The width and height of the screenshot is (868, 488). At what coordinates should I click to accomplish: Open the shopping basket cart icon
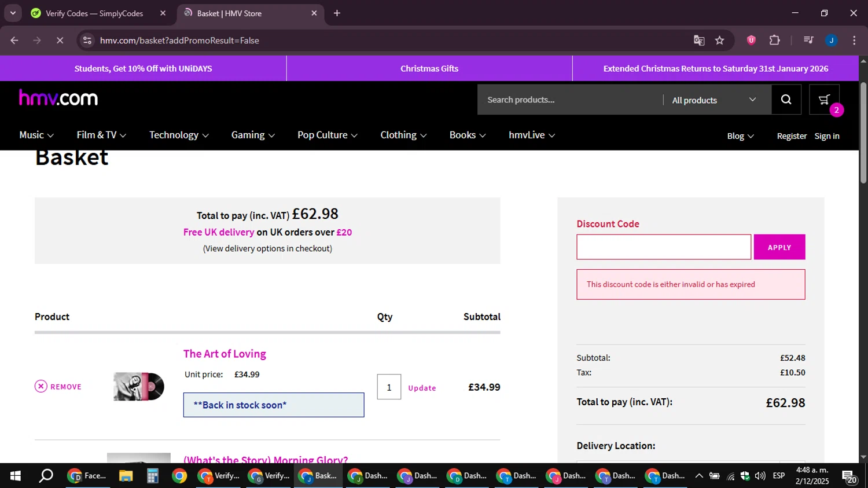pos(824,100)
